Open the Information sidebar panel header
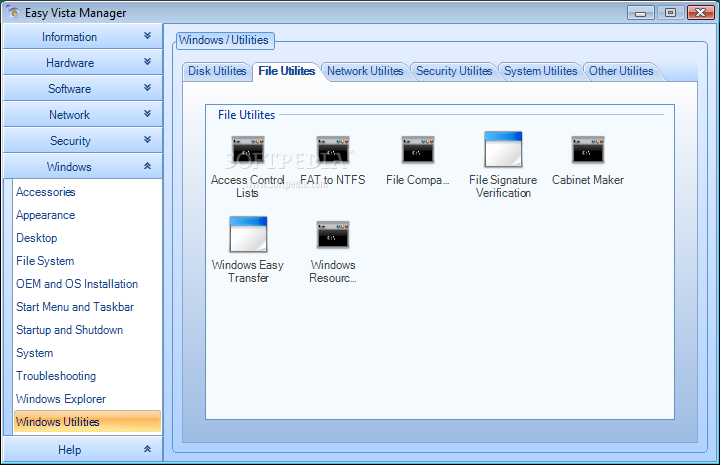The width and height of the screenshot is (720, 465). (83, 36)
